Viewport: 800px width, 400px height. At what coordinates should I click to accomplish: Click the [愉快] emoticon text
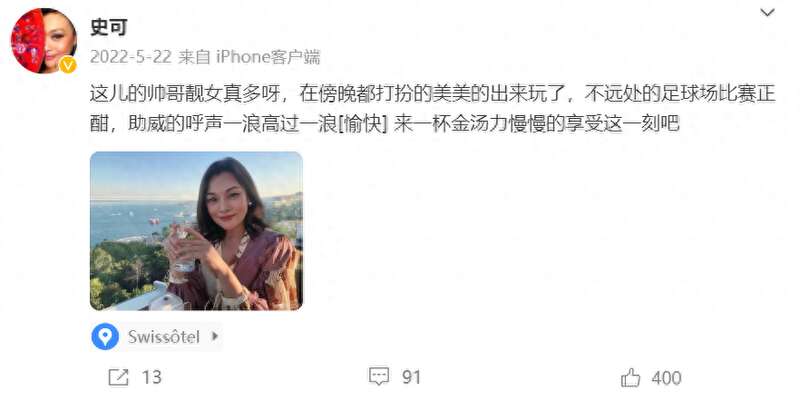coord(365,123)
